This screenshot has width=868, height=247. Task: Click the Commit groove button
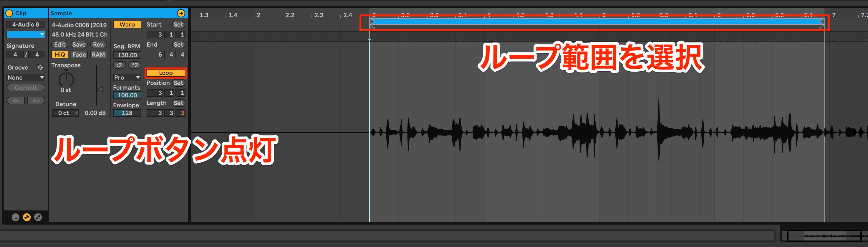tap(26, 88)
